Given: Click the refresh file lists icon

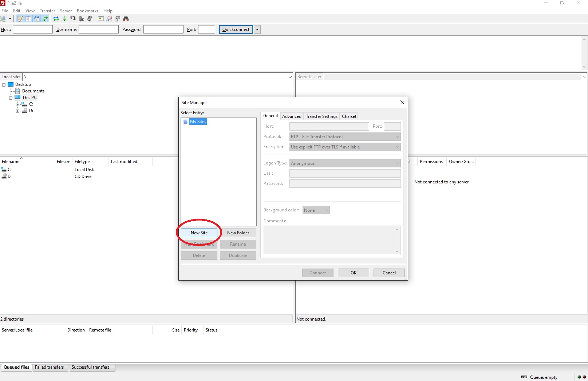Looking at the screenshot, I should click(56, 19).
